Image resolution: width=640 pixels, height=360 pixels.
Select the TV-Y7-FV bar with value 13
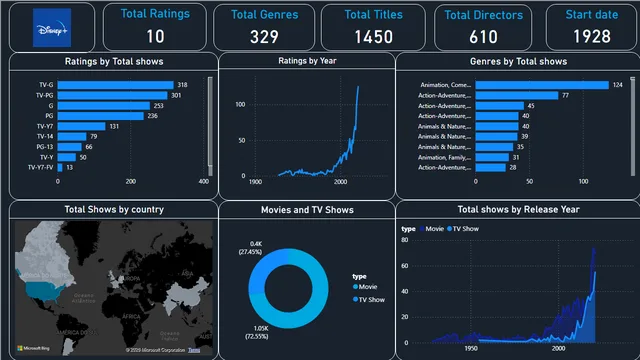point(60,167)
